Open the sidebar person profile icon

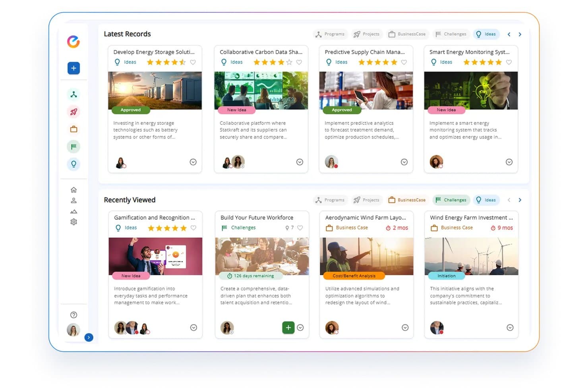73,201
